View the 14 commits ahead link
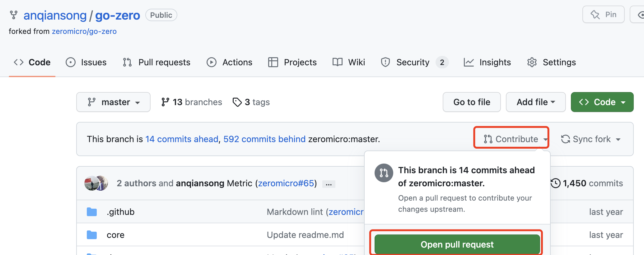 182,139
